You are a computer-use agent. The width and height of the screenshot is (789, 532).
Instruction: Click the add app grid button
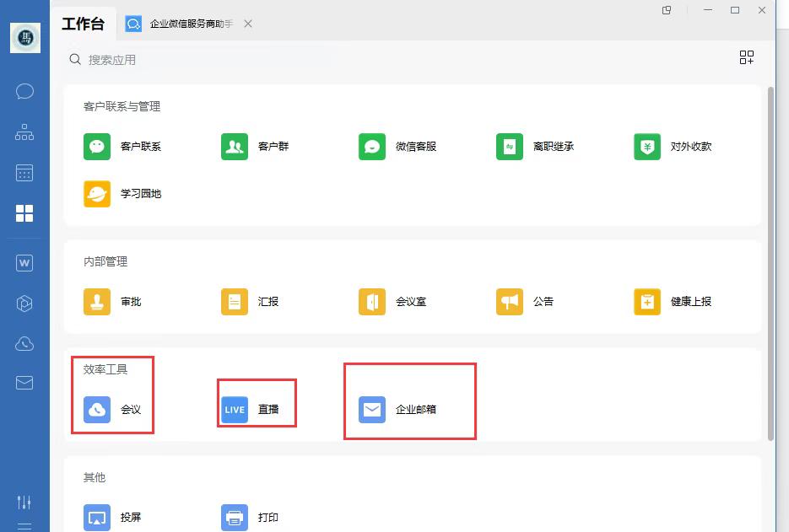point(746,57)
